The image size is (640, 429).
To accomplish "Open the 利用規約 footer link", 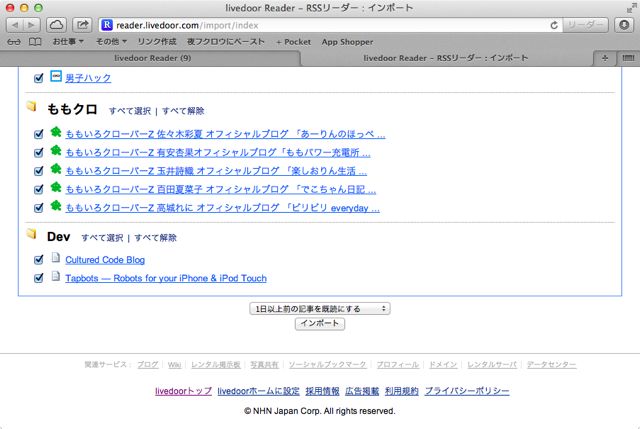I will coord(402,391).
